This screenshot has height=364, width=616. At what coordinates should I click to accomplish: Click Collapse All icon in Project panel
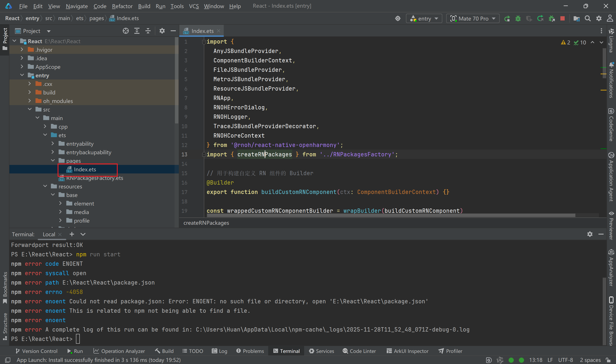coord(148,31)
